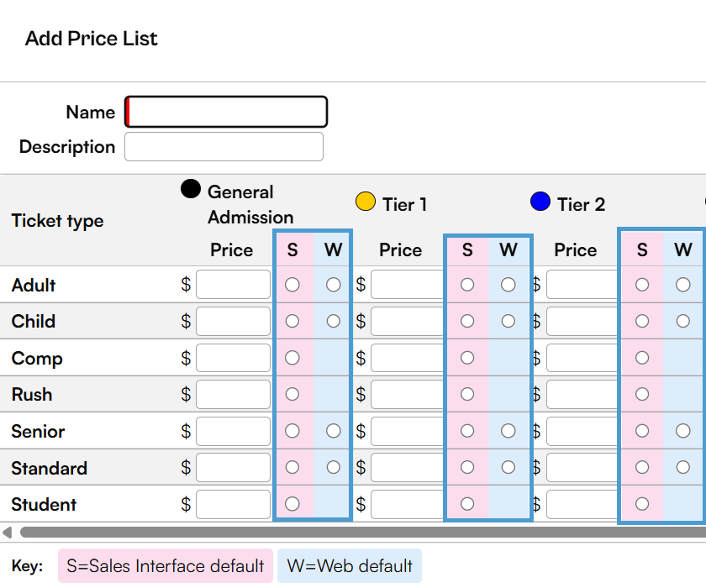Select Standard Tier 1 W radio
706x588 pixels.
click(x=508, y=467)
